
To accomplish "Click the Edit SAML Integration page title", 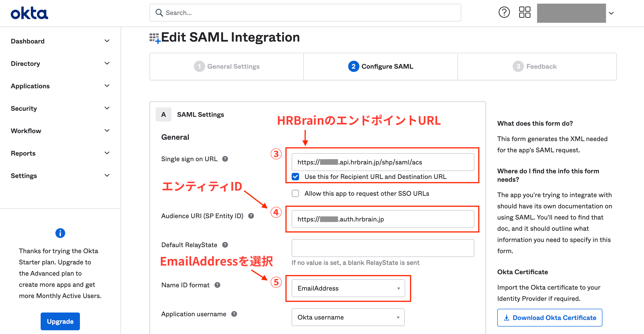I will point(230,37).
